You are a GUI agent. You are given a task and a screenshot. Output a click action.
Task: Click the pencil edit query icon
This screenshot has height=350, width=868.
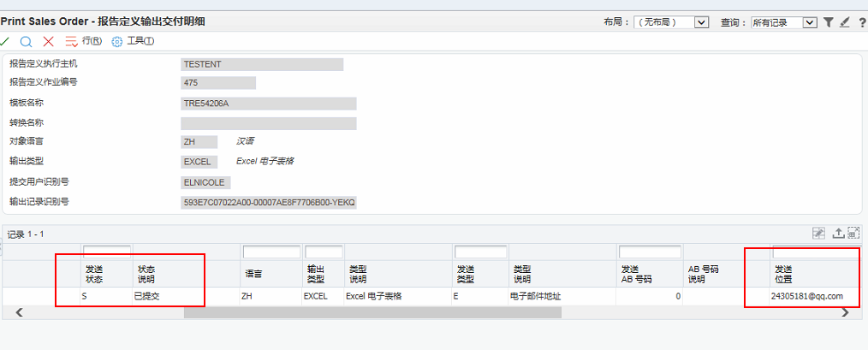(844, 22)
